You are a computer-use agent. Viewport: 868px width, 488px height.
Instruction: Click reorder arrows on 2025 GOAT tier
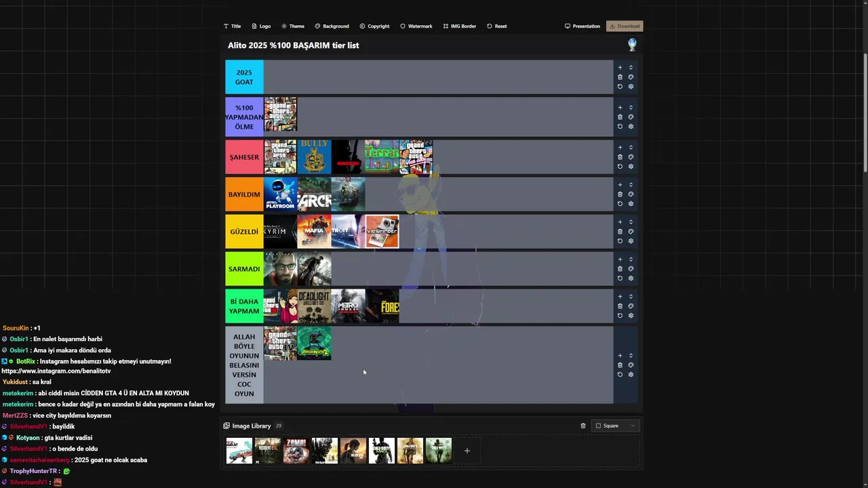coord(631,68)
